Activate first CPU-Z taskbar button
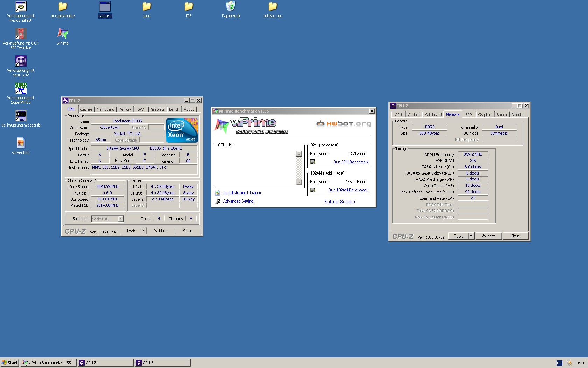Viewport: 588px width, 368px height. [x=105, y=363]
